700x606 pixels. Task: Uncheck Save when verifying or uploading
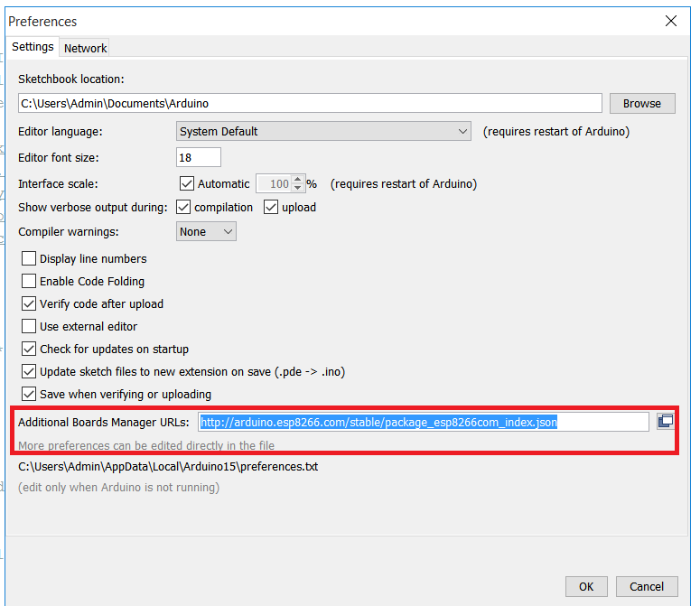[x=29, y=394]
